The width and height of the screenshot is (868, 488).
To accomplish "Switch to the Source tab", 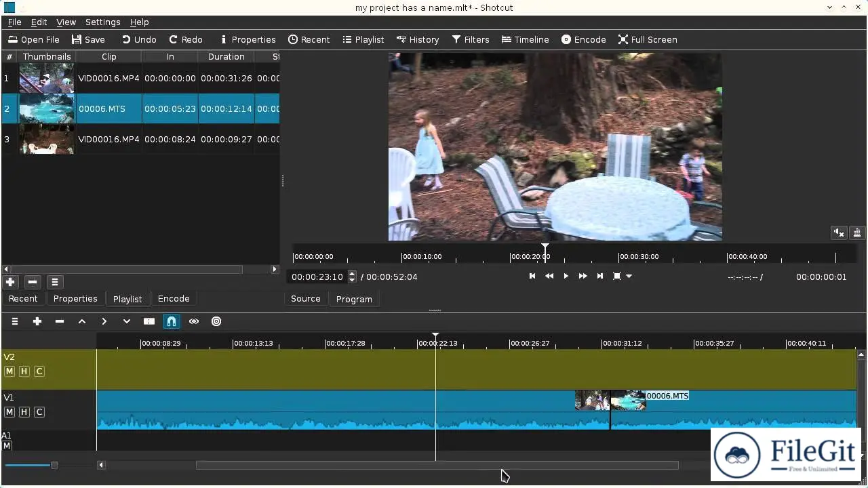I will [306, 299].
